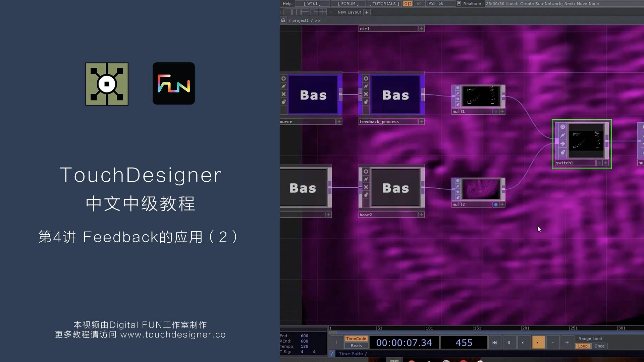
Task: Open the WIKI link
Action: [312, 4]
